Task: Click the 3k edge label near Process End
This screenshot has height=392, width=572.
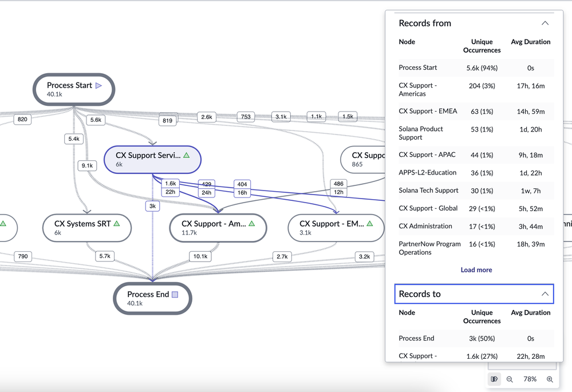Action: pos(152,205)
